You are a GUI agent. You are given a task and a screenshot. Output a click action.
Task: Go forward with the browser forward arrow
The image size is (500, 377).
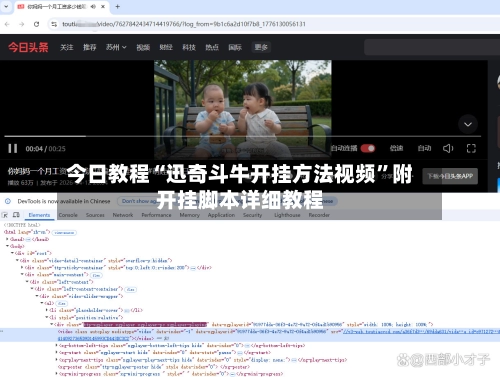click(x=22, y=24)
